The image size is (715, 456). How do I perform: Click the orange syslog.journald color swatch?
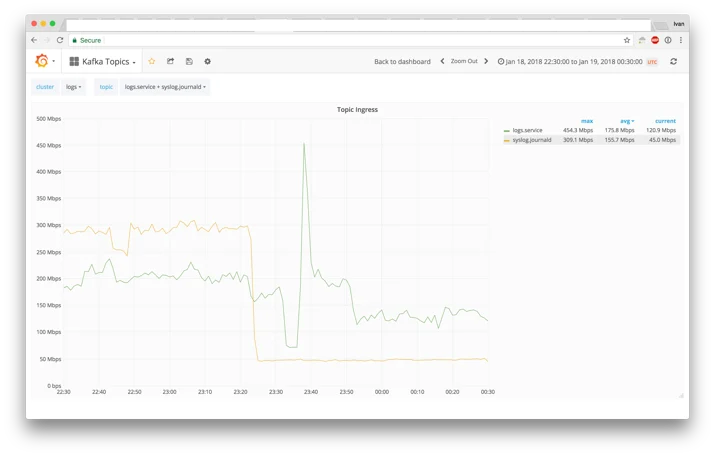coord(506,140)
